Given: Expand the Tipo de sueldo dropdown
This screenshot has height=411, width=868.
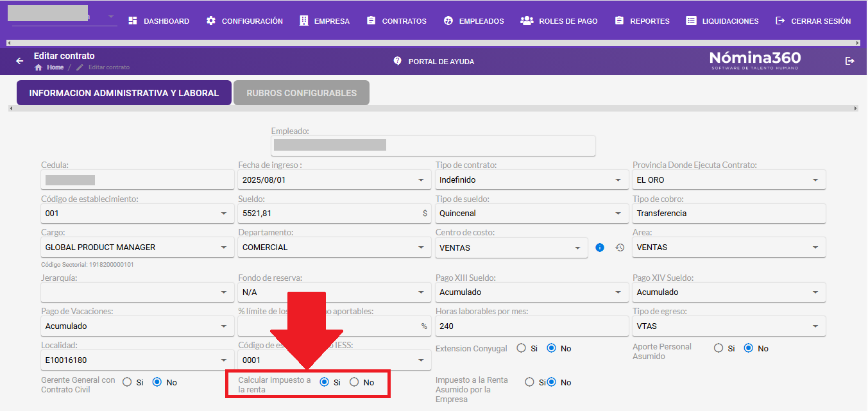Looking at the screenshot, I should point(532,214).
